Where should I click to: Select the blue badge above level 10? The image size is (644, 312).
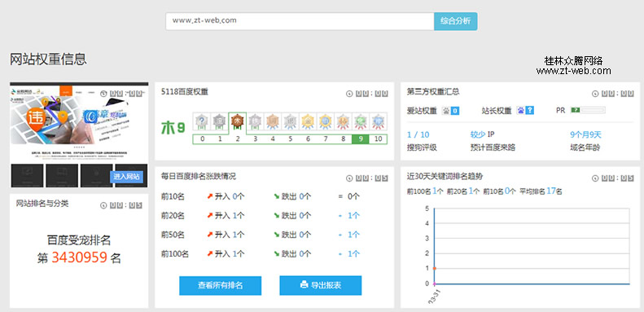378,121
